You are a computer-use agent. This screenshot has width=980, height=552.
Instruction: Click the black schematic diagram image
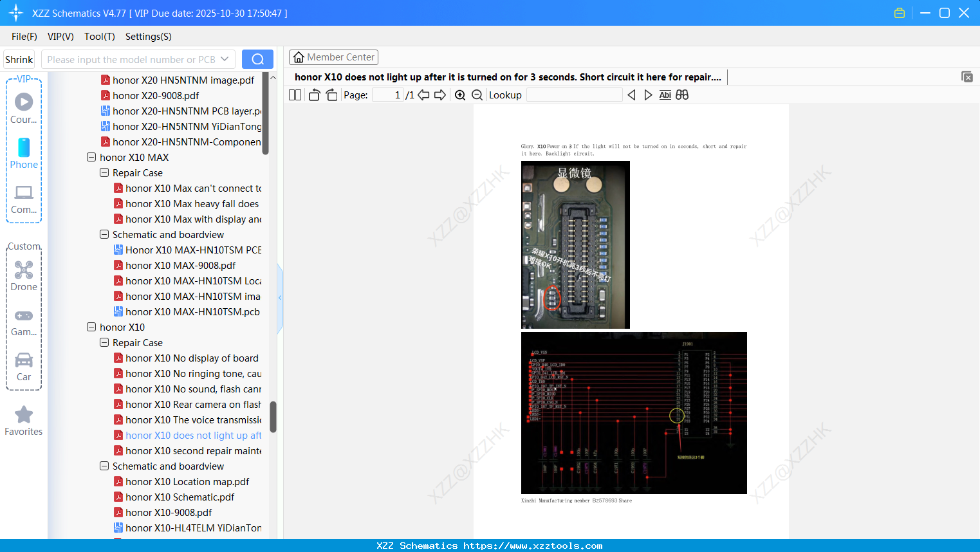pos(634,413)
